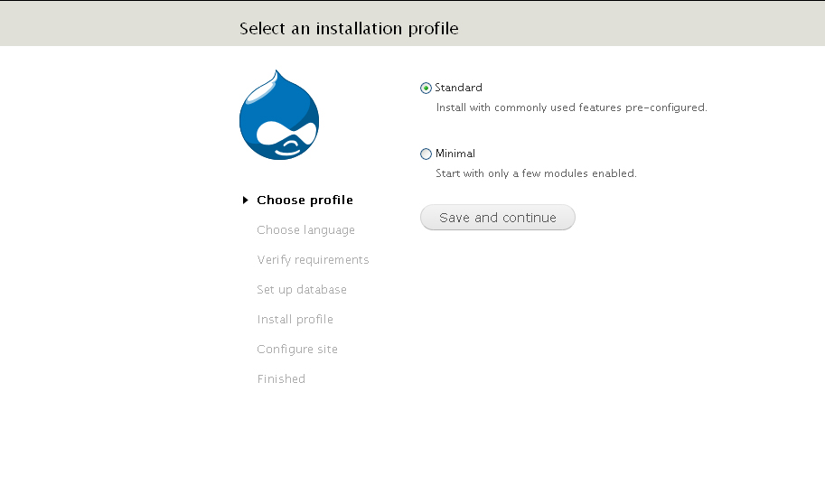The image size is (825, 504).
Task: Click the shiny highlight atop Drupal droplet
Action: [260, 93]
